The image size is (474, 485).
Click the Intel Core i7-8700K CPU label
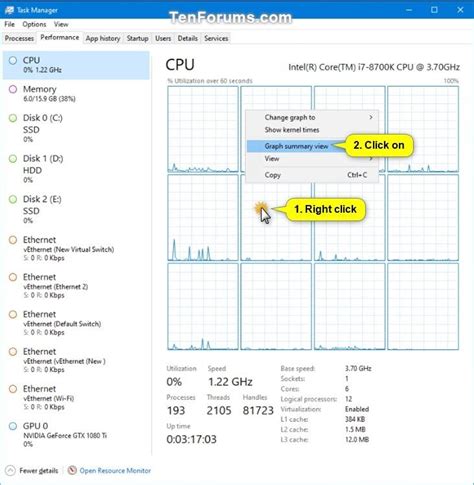click(374, 67)
